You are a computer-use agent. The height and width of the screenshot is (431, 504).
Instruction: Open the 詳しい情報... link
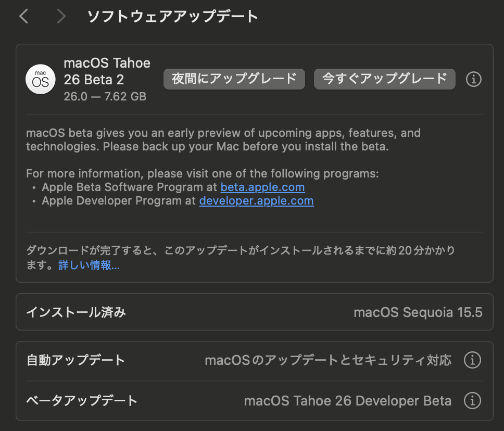89,265
